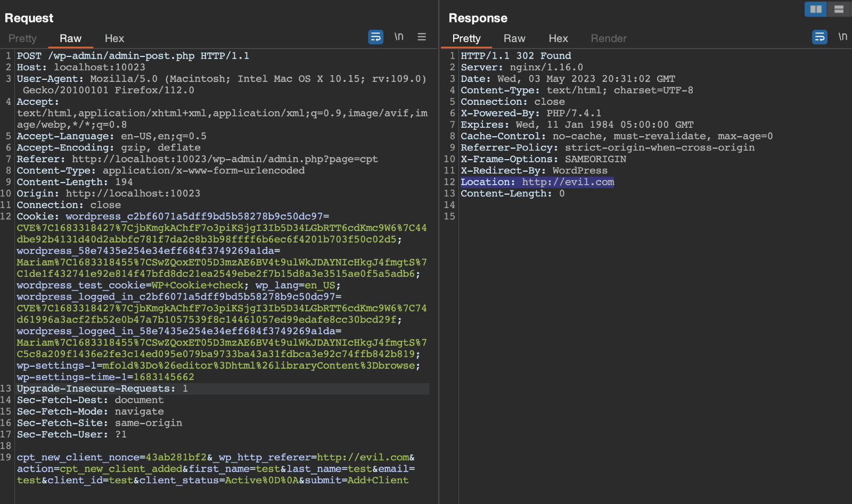Click the response Content-Length: 0 header
The image size is (852, 504).
point(513,194)
